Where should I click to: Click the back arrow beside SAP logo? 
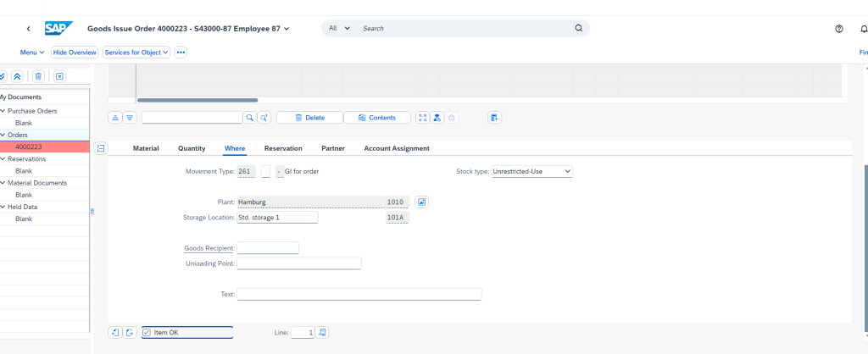tap(28, 29)
